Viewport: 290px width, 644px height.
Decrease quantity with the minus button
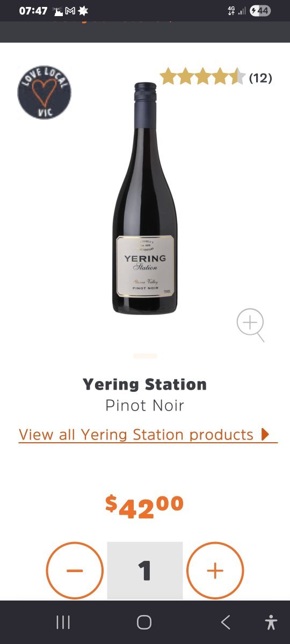point(75,570)
